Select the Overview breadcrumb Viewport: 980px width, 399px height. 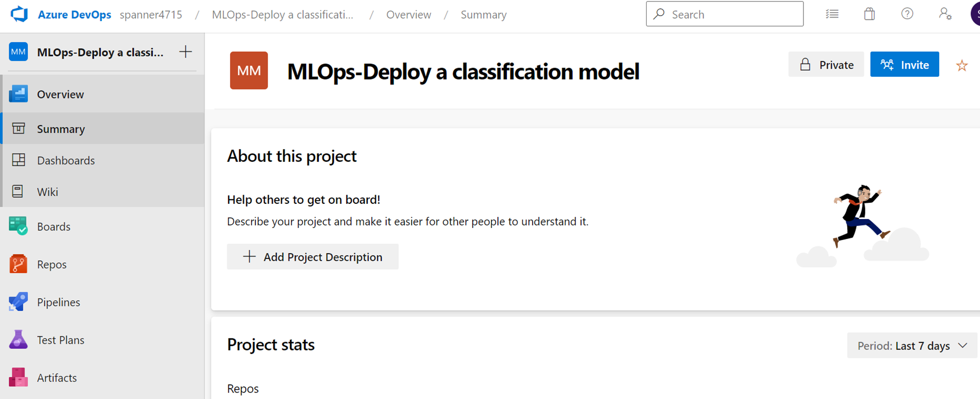tap(409, 15)
